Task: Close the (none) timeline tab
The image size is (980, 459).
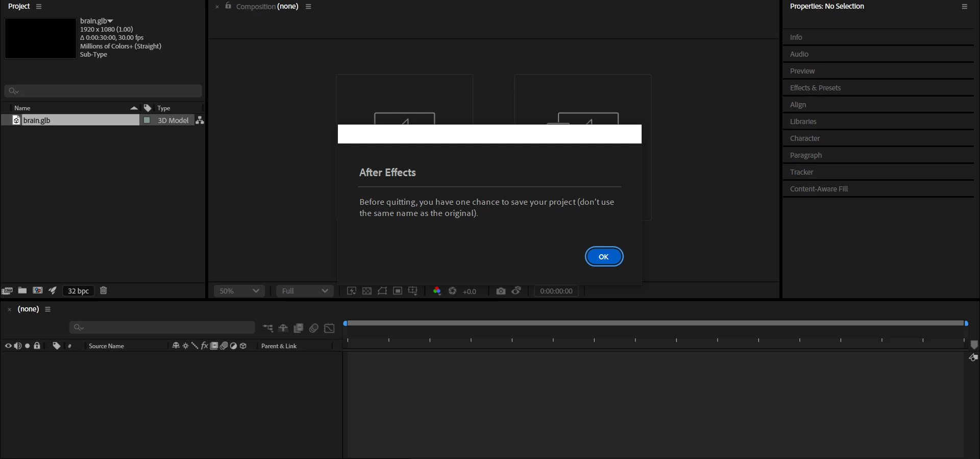Action: tap(9, 309)
